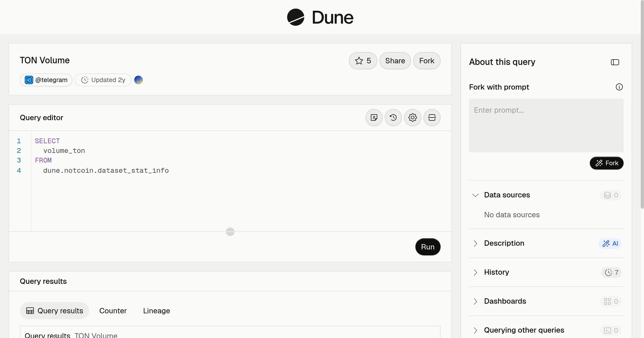This screenshot has height=338, width=644.
Task: Open query version history icon
Action: [393, 117]
